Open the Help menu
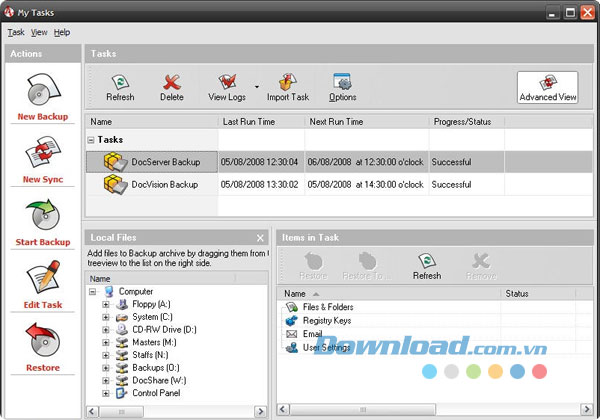 [x=62, y=32]
